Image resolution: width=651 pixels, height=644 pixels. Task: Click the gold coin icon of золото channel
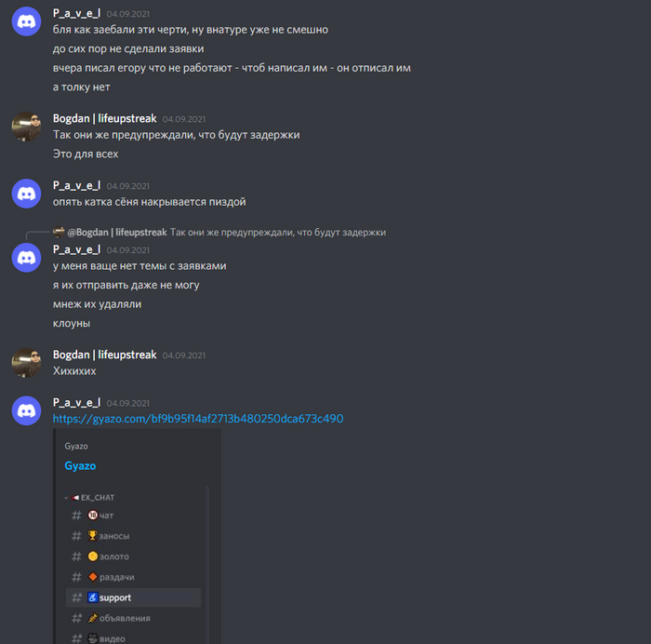click(93, 556)
